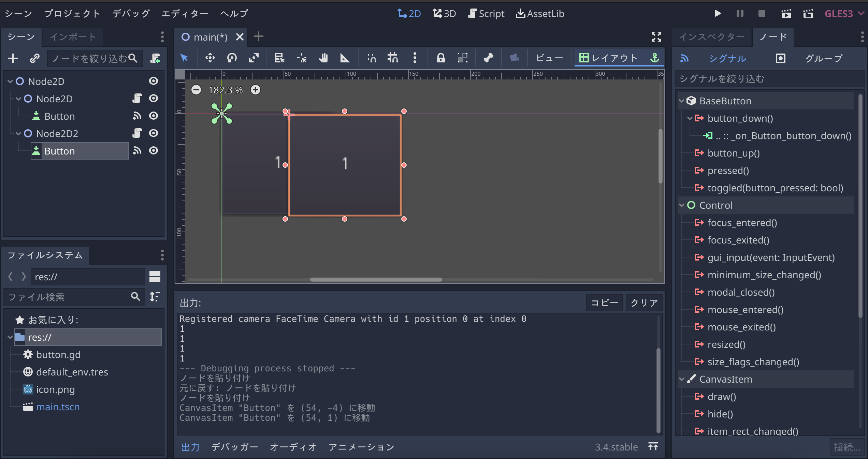The width and height of the screenshot is (868, 459).
Task: Hide the root Node2D with eye icon
Action: (154, 81)
